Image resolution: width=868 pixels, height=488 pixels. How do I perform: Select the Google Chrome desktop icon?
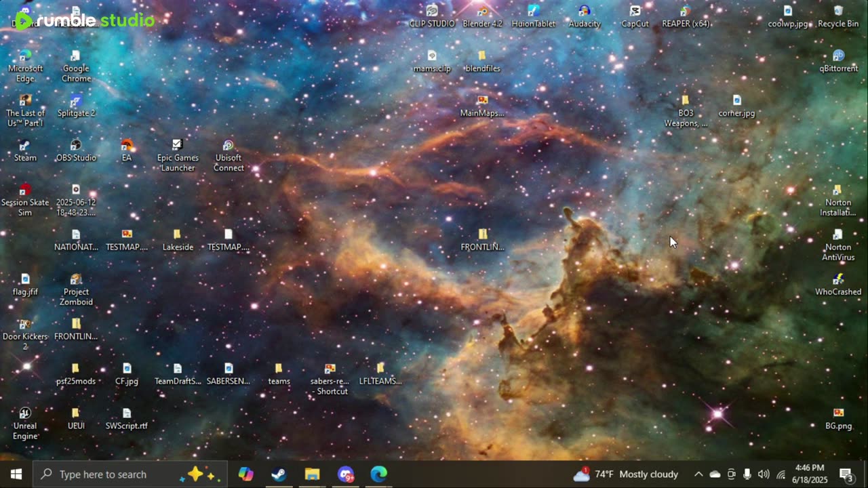pyautogui.click(x=76, y=66)
